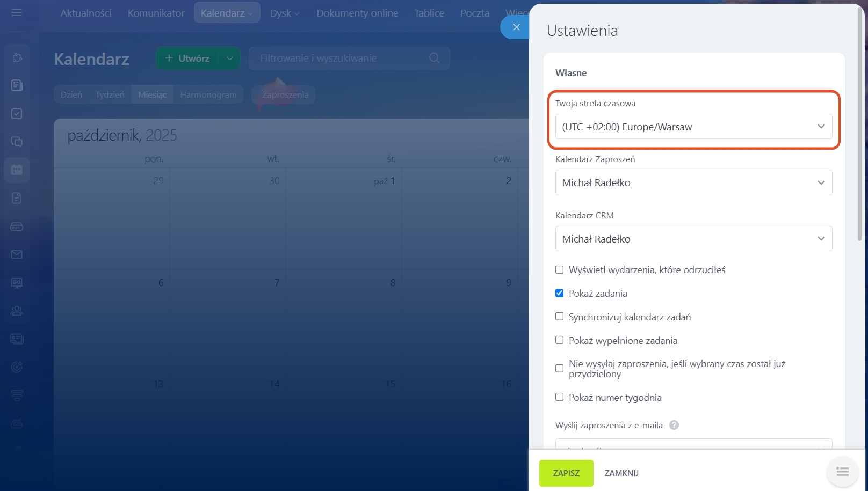This screenshot has height=491, width=868.
Task: Click the hamburger menu icon in sidebar
Action: click(17, 12)
